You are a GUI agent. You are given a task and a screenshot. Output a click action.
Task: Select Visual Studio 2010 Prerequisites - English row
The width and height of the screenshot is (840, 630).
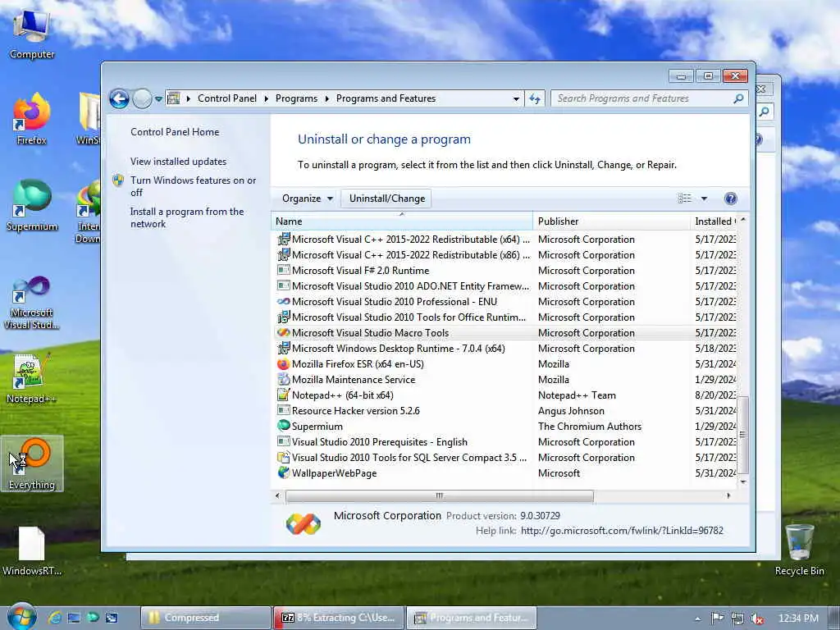pos(506,441)
